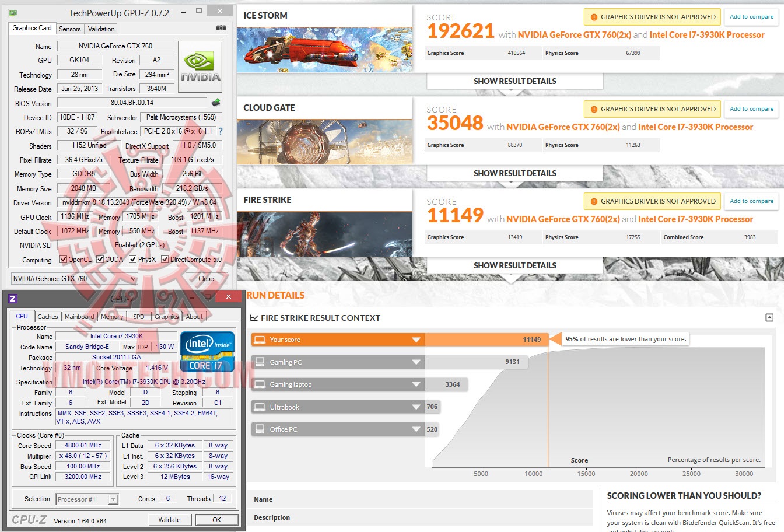784x532 pixels.
Task: Click the CPU-Z title bar app icon
Action: tap(13, 299)
